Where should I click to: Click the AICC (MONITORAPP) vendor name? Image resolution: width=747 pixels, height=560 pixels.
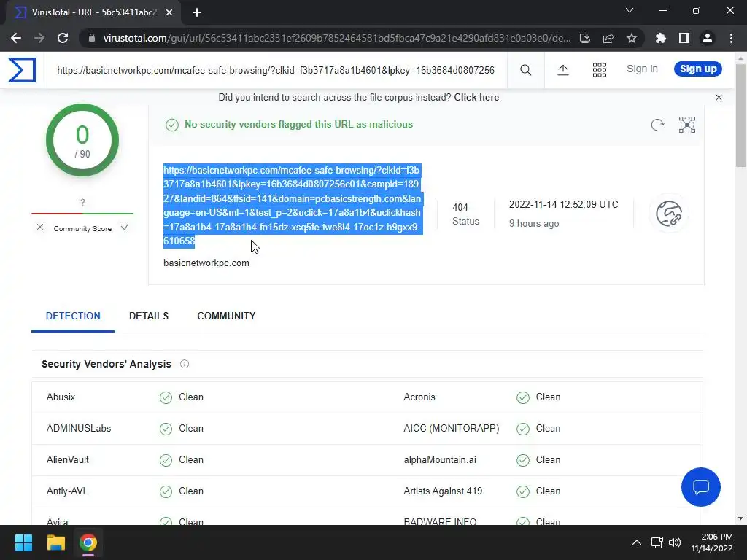[x=451, y=429]
